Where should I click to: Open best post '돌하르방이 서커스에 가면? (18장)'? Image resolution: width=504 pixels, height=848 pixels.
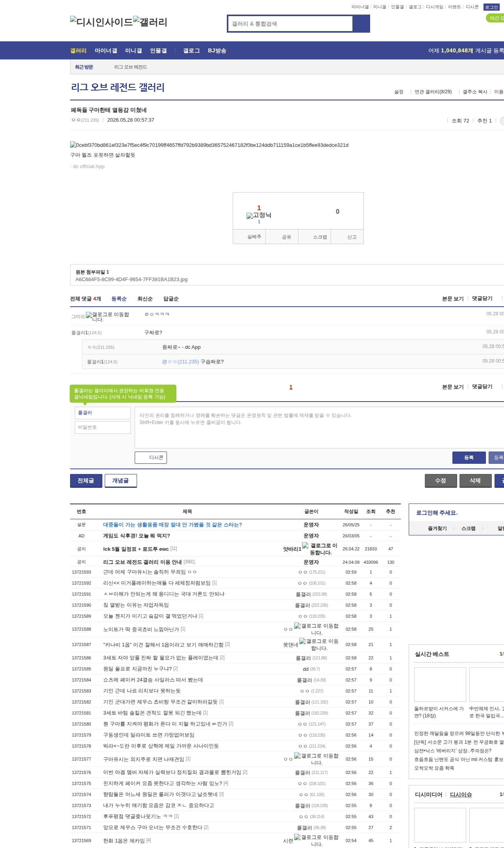(439, 712)
